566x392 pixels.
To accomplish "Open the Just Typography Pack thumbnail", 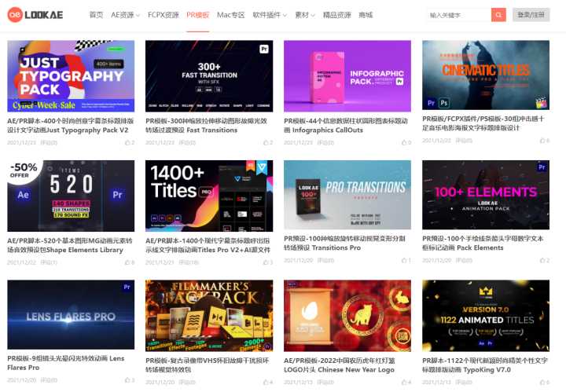I will (71, 76).
